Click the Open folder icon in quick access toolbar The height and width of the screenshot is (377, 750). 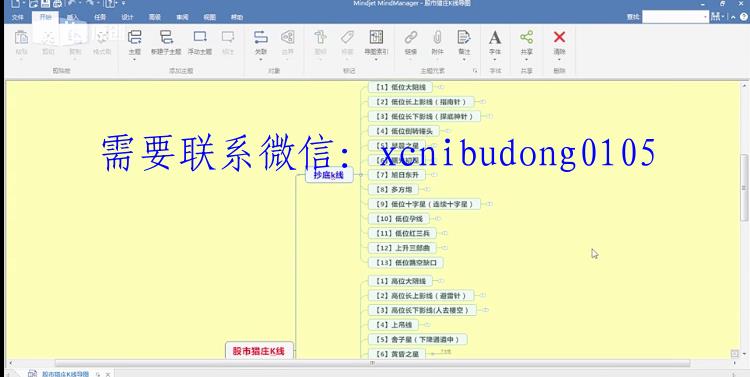pos(33,4)
